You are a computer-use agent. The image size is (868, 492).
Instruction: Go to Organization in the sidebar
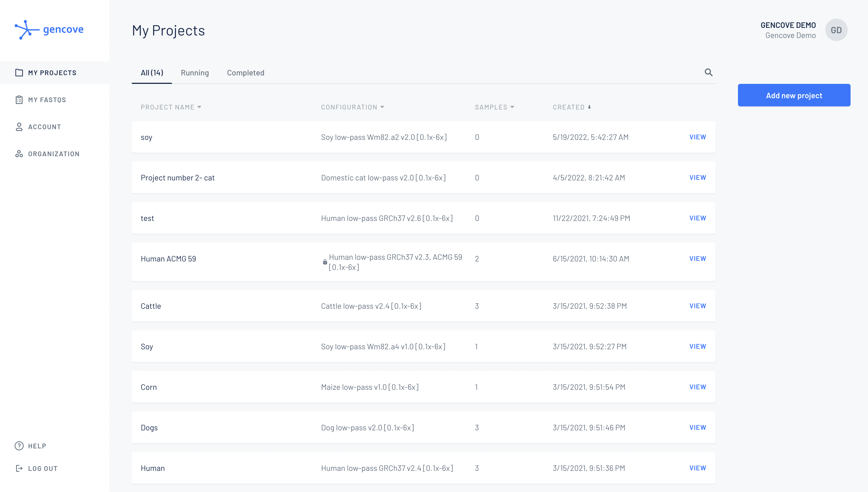[54, 154]
